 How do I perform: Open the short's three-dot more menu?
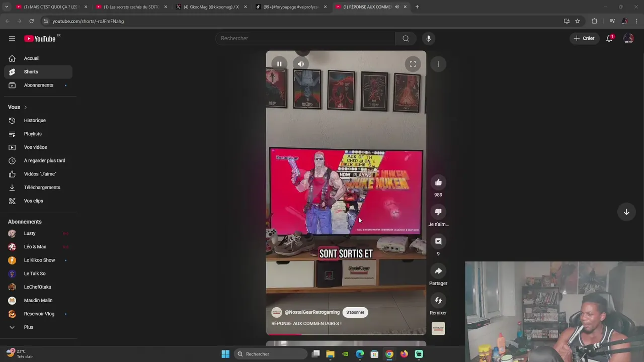tap(438, 64)
